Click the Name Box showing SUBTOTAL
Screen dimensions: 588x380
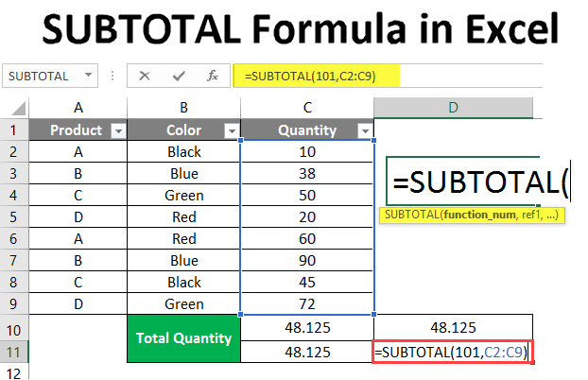coord(50,77)
